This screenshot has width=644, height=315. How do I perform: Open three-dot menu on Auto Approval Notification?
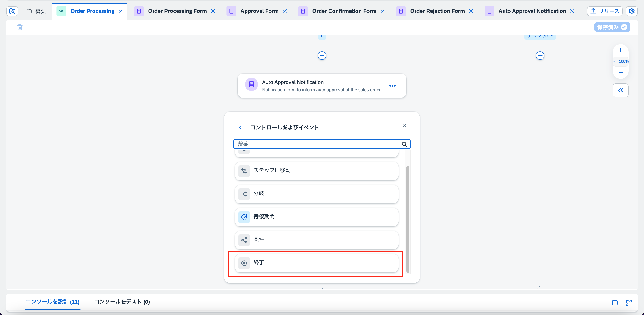[x=392, y=86]
